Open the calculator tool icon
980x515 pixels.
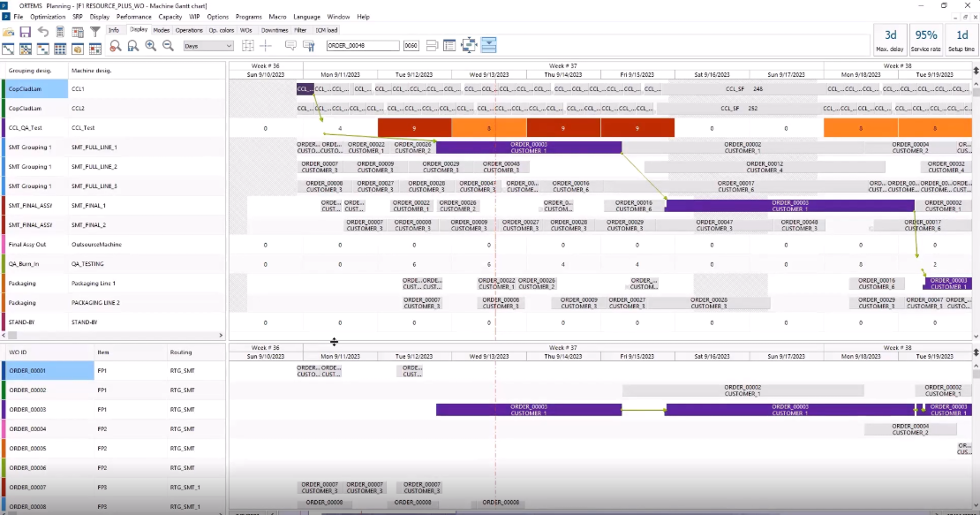60,32
